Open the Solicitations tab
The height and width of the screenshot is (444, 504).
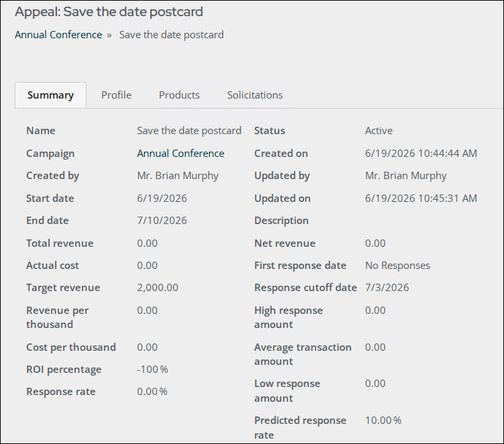click(255, 95)
